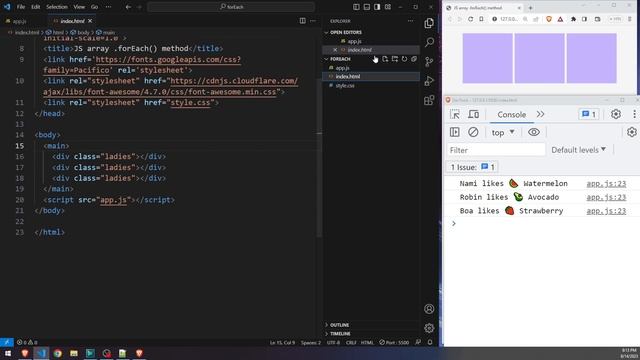Customize layout in VS Code title bar
The image size is (640, 360).
coord(388,7)
